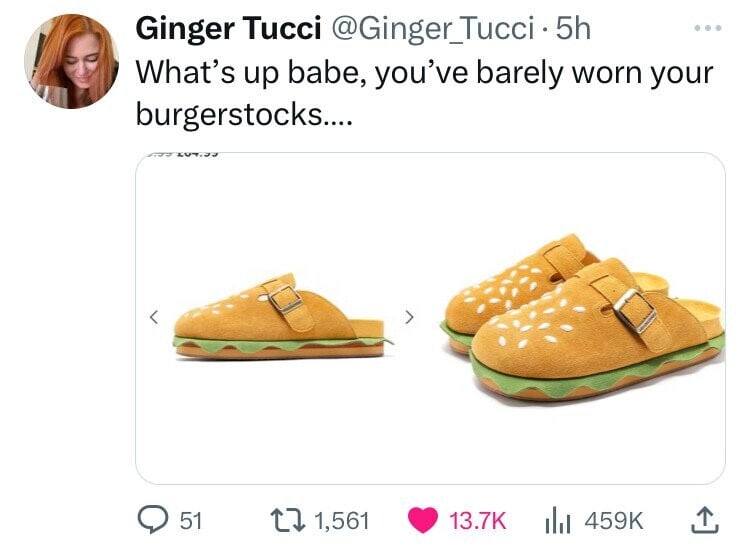The width and height of the screenshot is (750, 548).
Task: Open Ginger Tucci's profile avatar
Action: [71, 61]
